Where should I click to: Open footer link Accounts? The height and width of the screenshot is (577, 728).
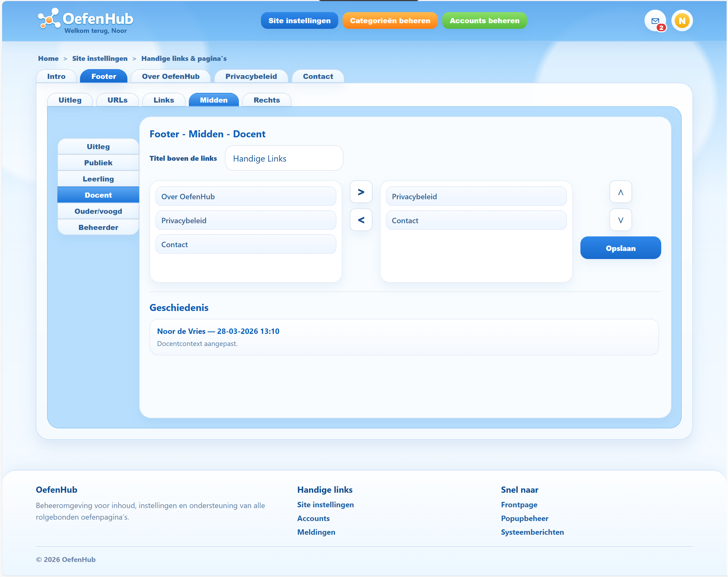313,519
